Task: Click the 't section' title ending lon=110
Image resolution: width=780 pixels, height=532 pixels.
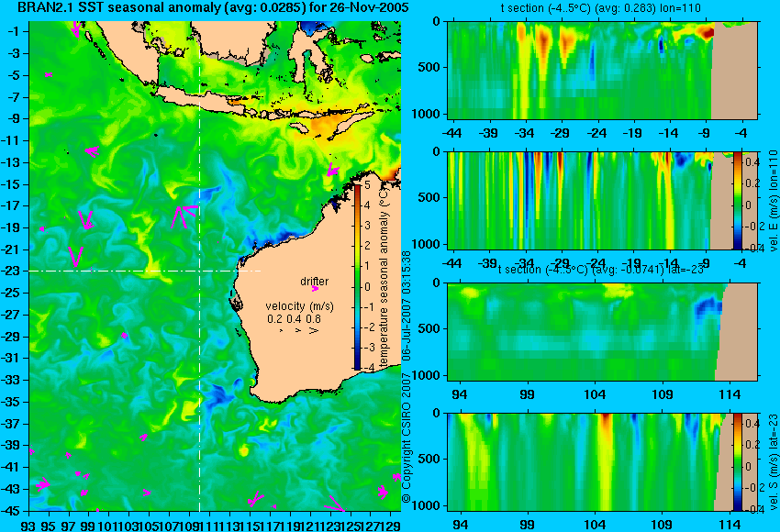Action: tap(600, 8)
